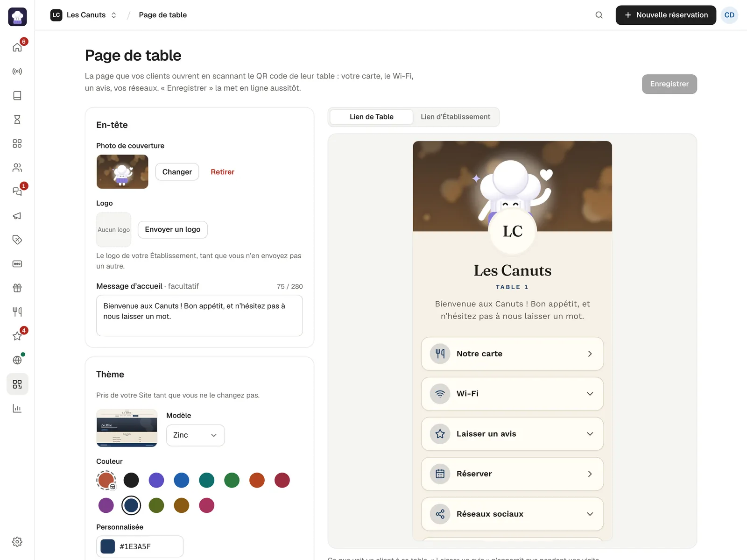This screenshot has width=747, height=560.
Task: Select the teal color swatch
Action: point(207,480)
